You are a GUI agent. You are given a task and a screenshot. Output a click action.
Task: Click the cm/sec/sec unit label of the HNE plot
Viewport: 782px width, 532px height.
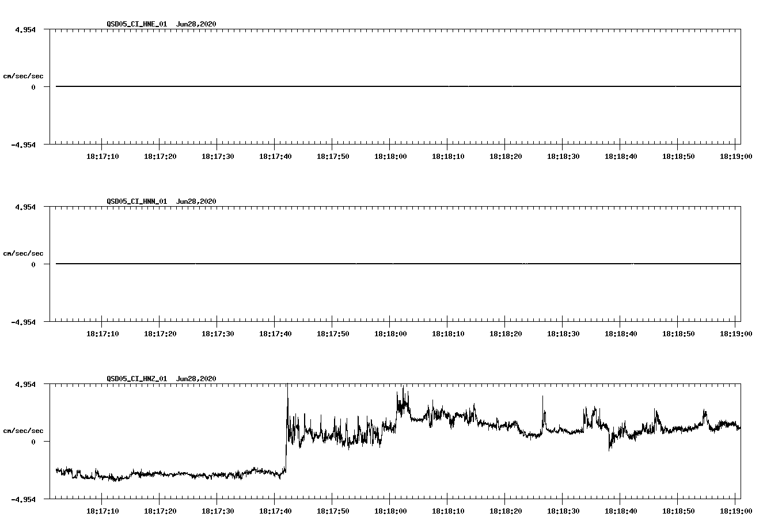coord(23,76)
